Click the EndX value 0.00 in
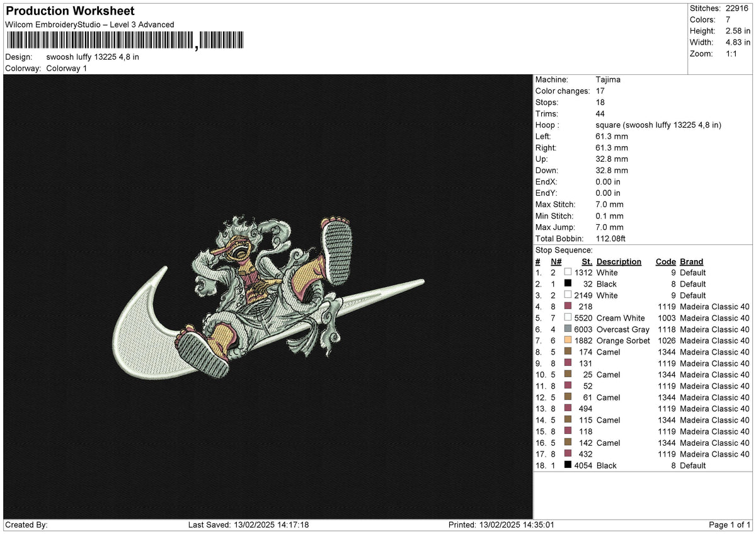This screenshot has height=534, width=756. coord(608,182)
